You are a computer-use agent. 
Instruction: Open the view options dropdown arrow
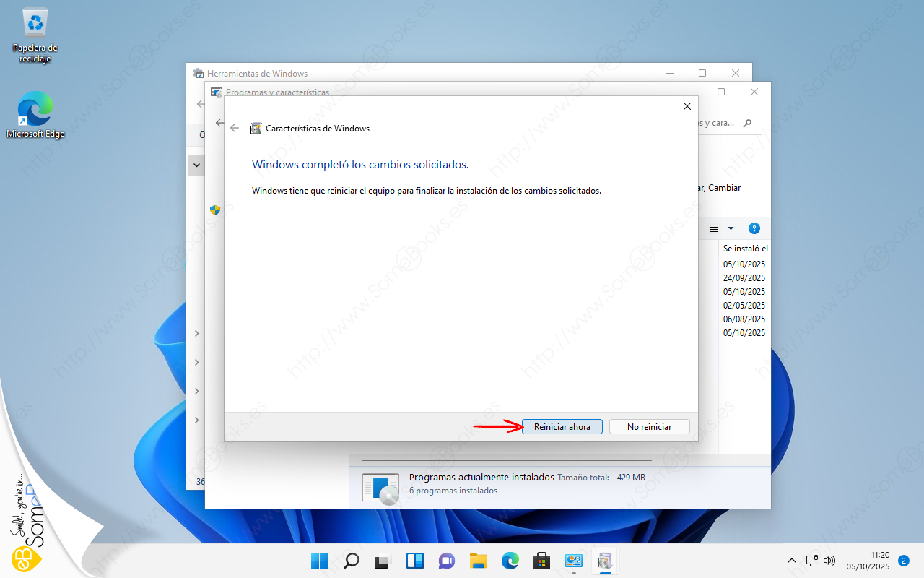pyautogui.click(x=731, y=228)
